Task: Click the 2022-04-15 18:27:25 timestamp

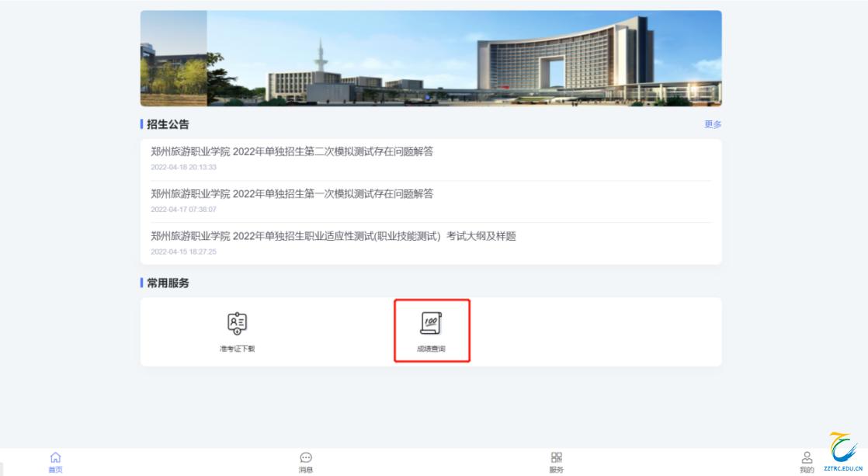Action: coord(183,252)
